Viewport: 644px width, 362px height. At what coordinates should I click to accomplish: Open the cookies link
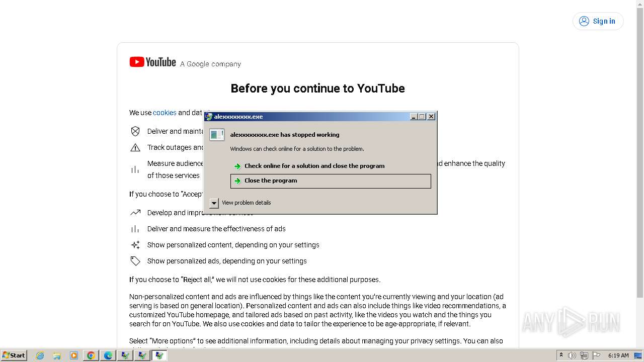(165, 113)
